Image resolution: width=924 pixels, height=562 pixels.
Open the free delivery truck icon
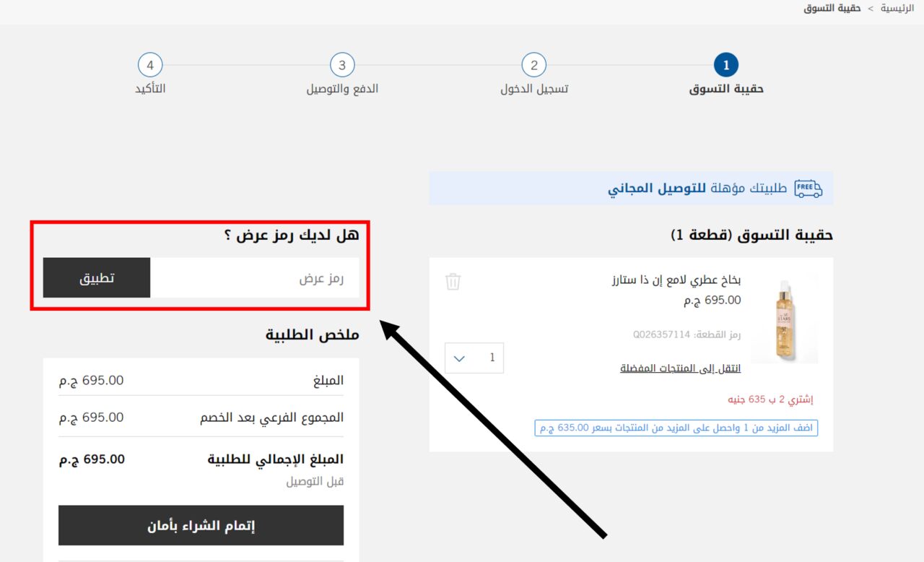pos(808,189)
